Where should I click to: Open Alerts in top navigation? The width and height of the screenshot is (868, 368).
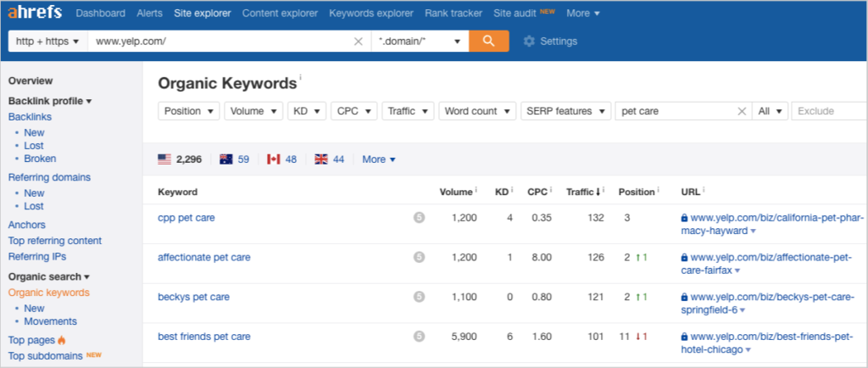[x=149, y=13]
